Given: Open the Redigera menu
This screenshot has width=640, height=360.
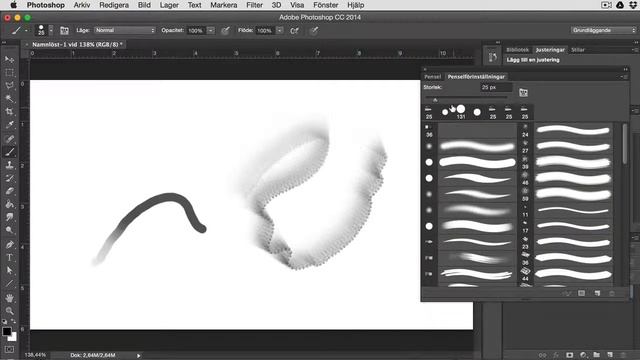Looking at the screenshot, I should [114, 5].
